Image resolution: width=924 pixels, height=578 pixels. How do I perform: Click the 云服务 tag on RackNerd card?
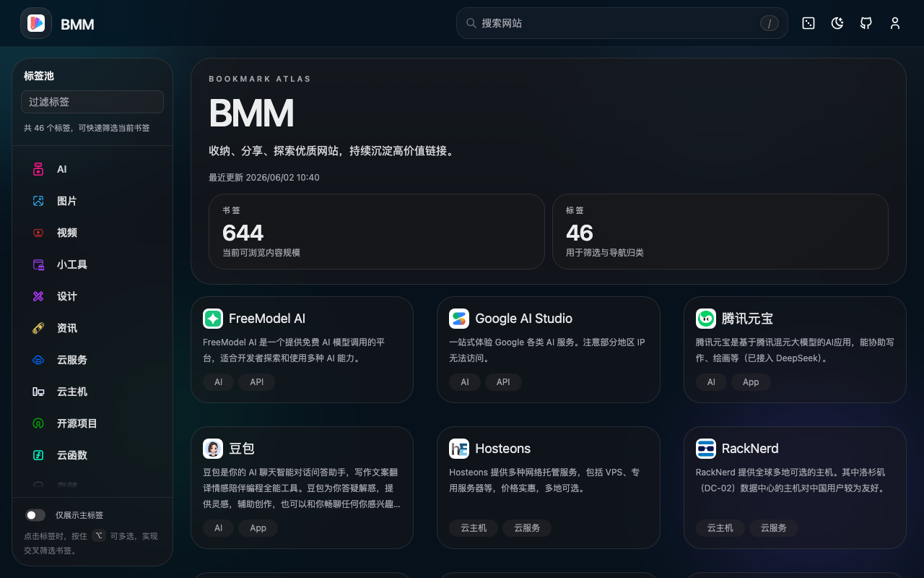[x=773, y=528]
